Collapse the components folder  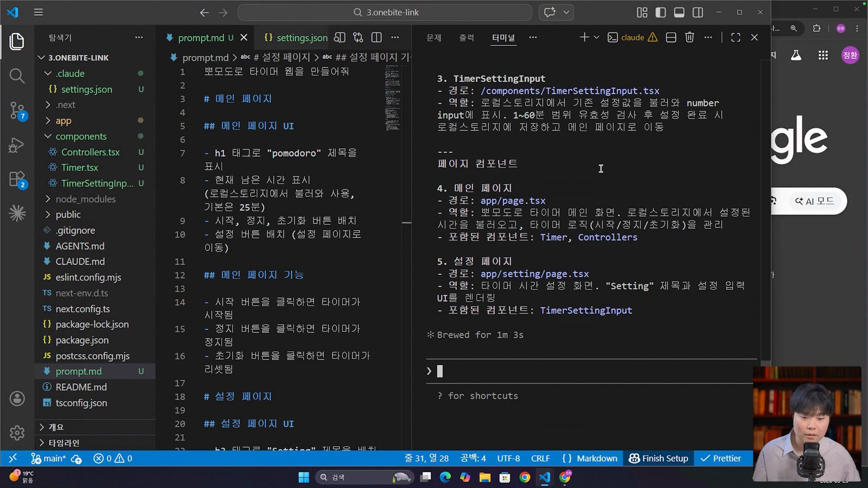(81, 136)
